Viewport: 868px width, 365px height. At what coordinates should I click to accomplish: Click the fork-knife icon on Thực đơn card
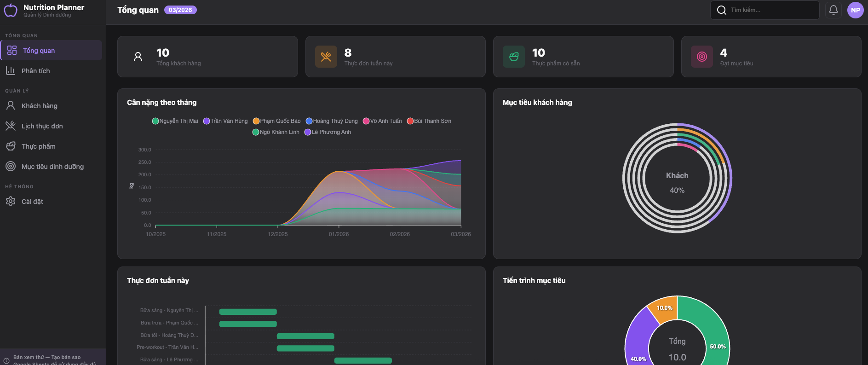pos(326,57)
